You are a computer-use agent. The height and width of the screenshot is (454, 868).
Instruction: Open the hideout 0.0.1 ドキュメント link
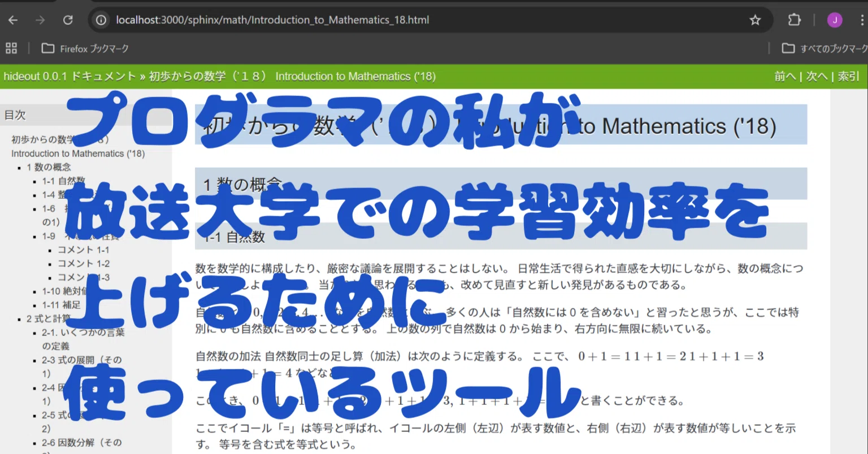70,76
